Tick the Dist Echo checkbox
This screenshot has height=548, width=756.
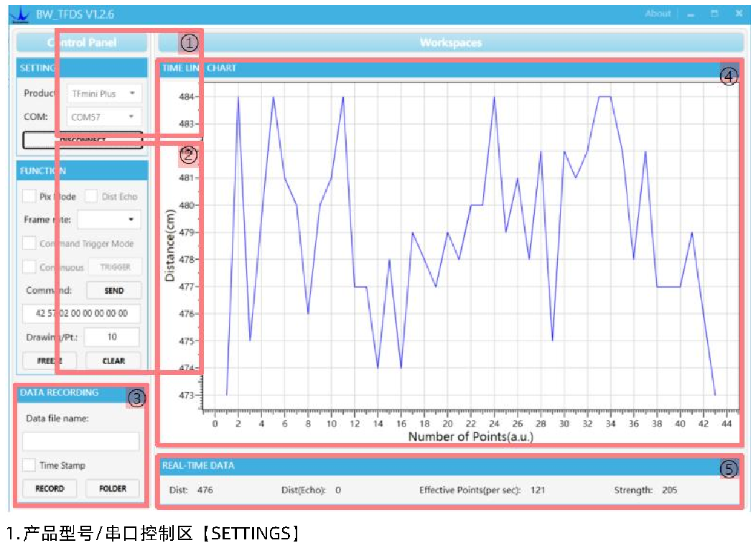[x=90, y=196]
